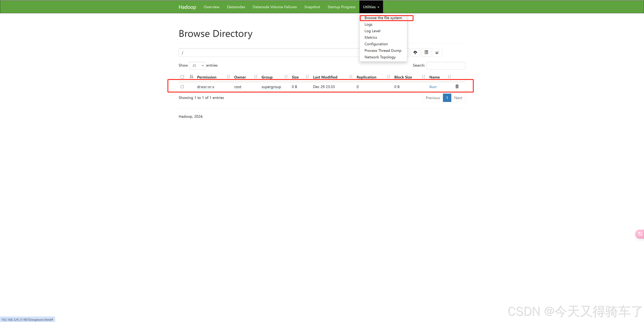Click the Next pagination button
The height and width of the screenshot is (322, 644).
click(x=458, y=98)
